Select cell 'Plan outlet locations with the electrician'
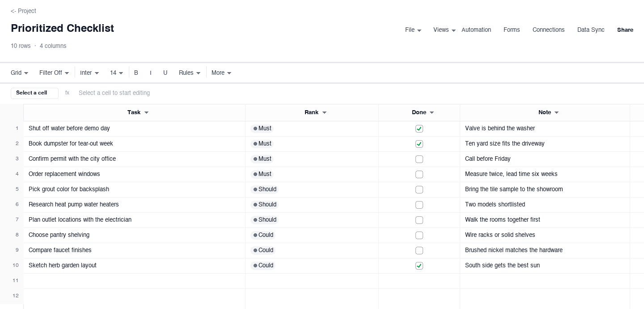The height and width of the screenshot is (309, 644). pyautogui.click(x=134, y=220)
